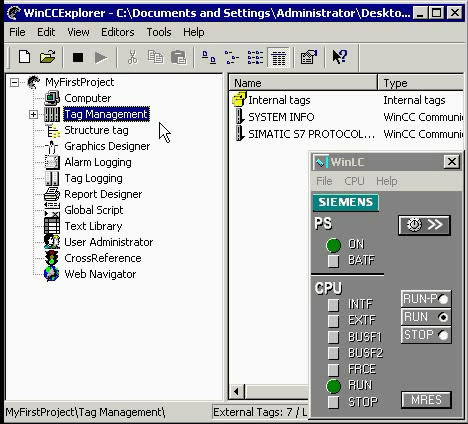The width and height of the screenshot is (468, 424).
Task: Open the WinLC File menu
Action: (324, 181)
